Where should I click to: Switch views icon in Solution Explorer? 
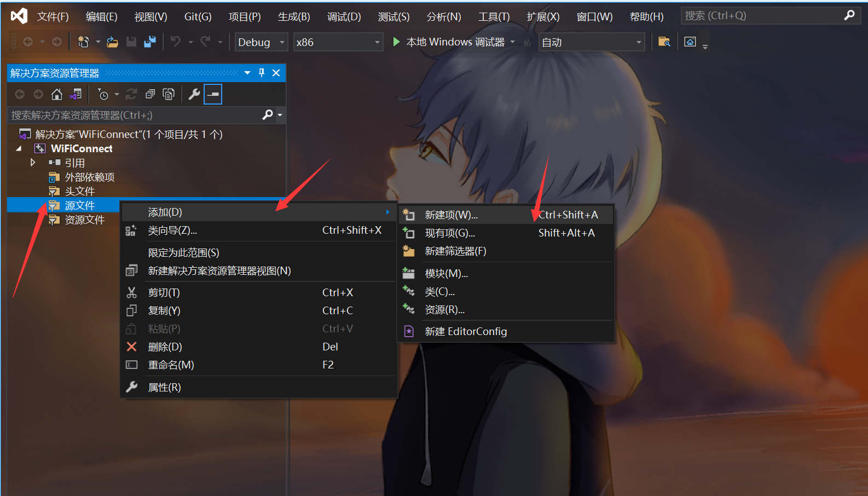click(x=76, y=94)
